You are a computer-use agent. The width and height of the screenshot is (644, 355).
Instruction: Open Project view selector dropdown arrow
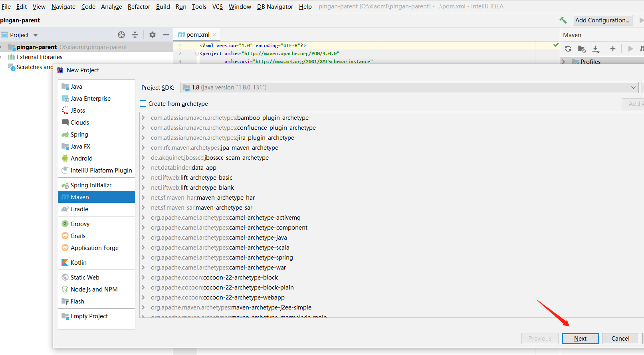point(36,35)
